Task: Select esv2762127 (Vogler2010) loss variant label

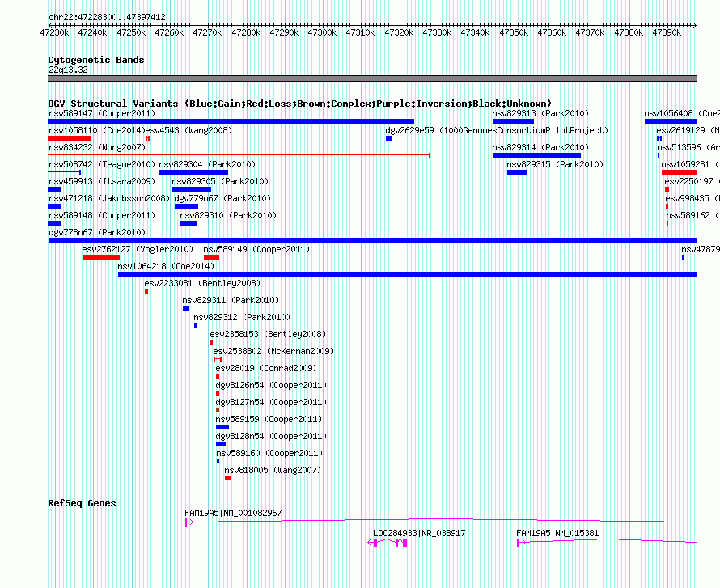Action: coord(138,249)
